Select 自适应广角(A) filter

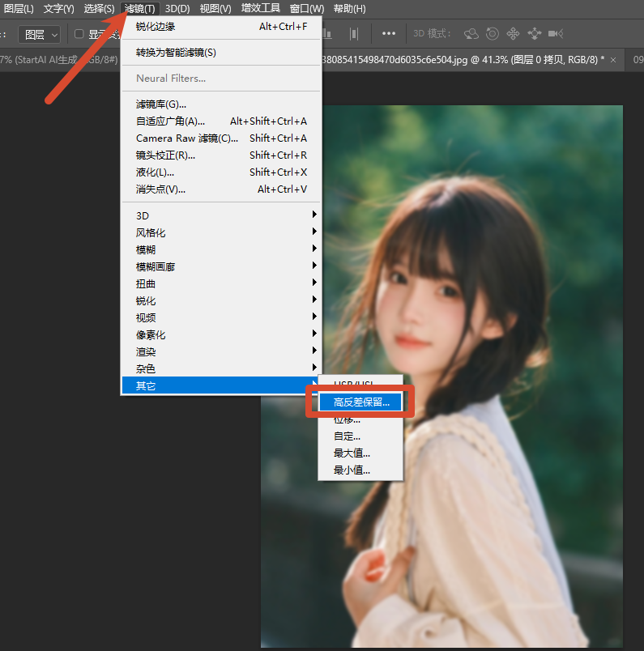tap(221, 121)
